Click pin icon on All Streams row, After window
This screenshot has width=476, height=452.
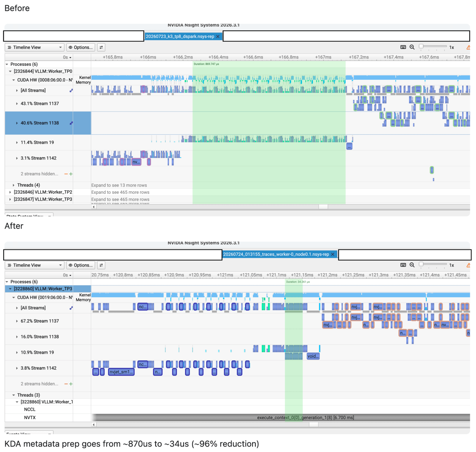(71, 308)
